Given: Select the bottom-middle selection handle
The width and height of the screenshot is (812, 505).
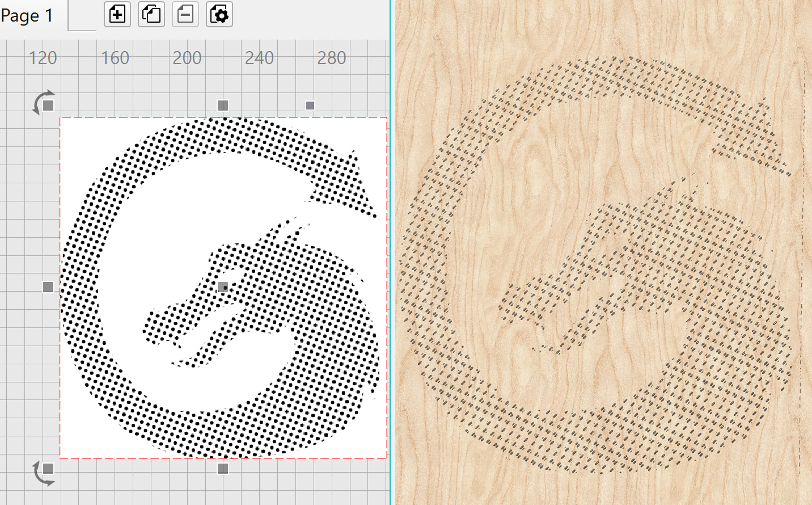Looking at the screenshot, I should pyautogui.click(x=223, y=469).
